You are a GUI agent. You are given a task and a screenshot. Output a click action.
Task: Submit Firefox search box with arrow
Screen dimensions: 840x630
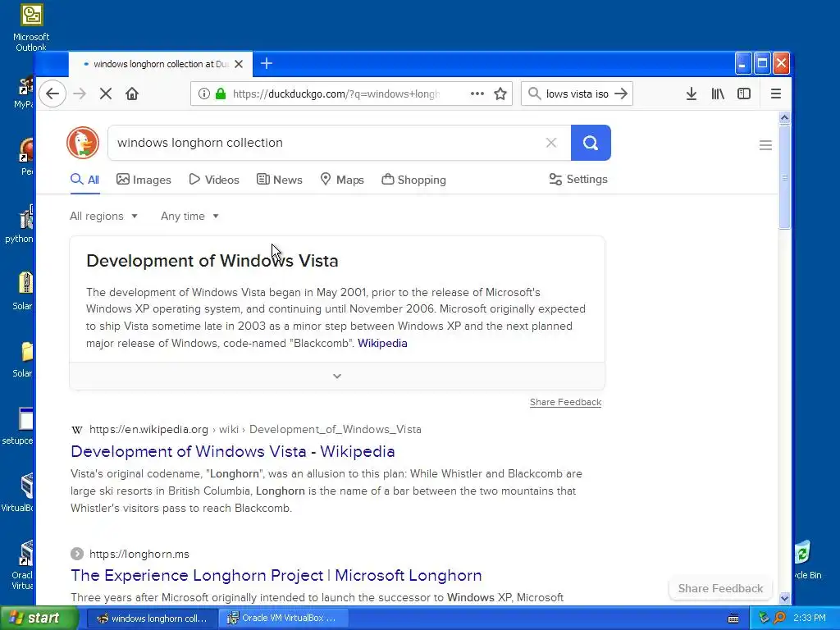(621, 94)
